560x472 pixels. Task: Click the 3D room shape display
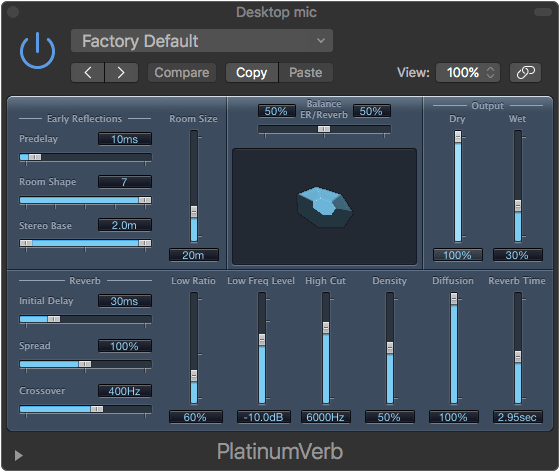324,207
